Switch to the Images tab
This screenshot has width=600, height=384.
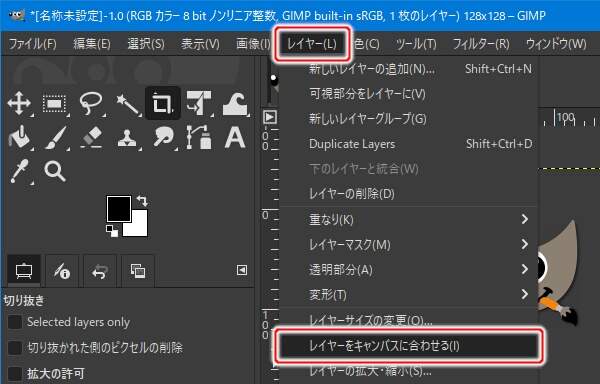[137, 271]
